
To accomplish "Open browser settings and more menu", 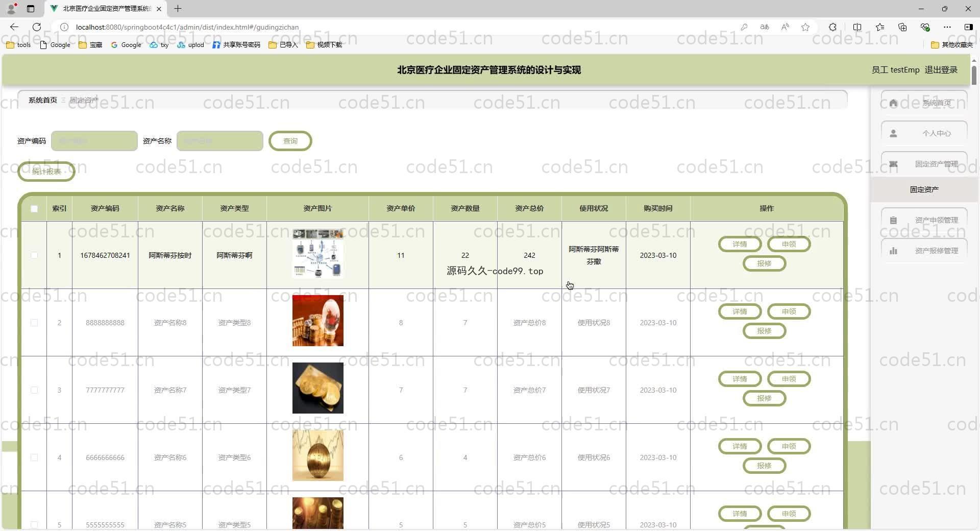I will (x=947, y=27).
